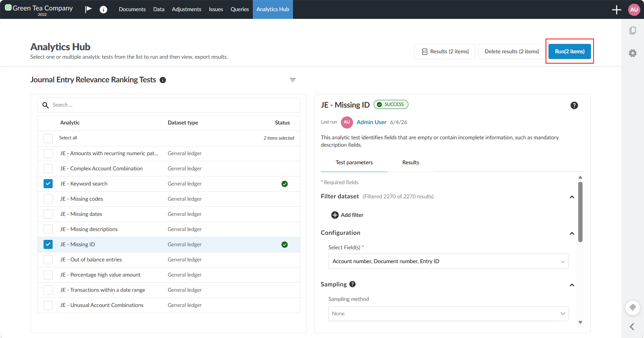This screenshot has height=338, width=644.
Task: Check JE - Complex Account Combination
Action: 48,169
